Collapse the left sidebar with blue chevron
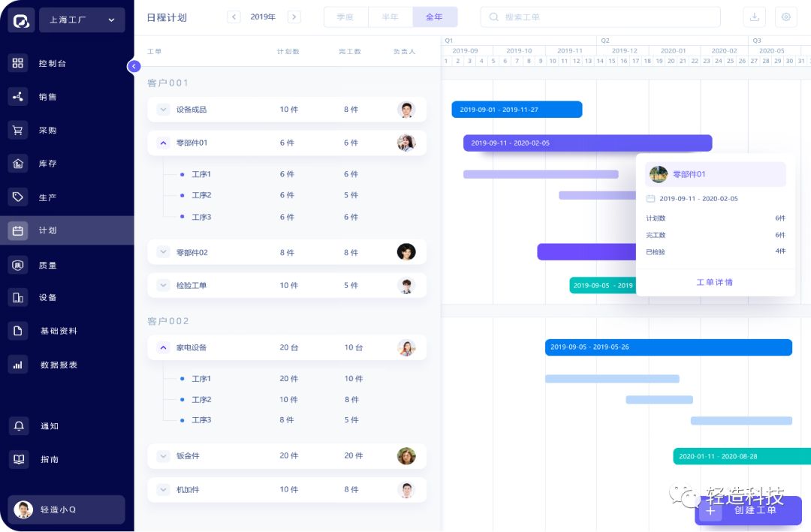The width and height of the screenshot is (811, 532). pos(134,66)
